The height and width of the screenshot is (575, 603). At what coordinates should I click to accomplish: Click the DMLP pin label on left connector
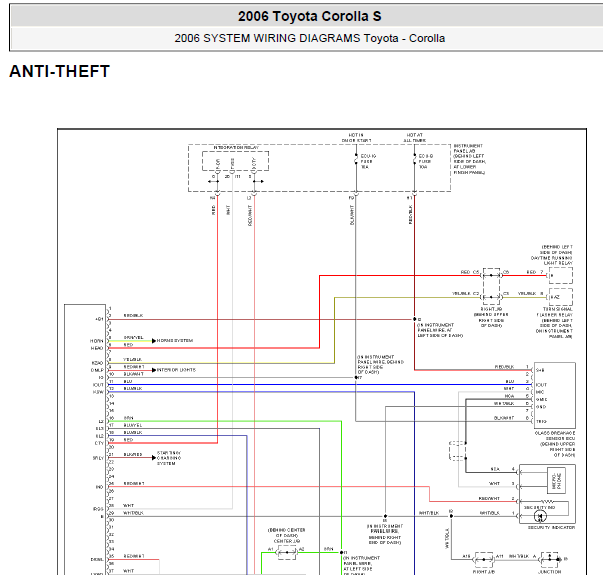[97, 370]
